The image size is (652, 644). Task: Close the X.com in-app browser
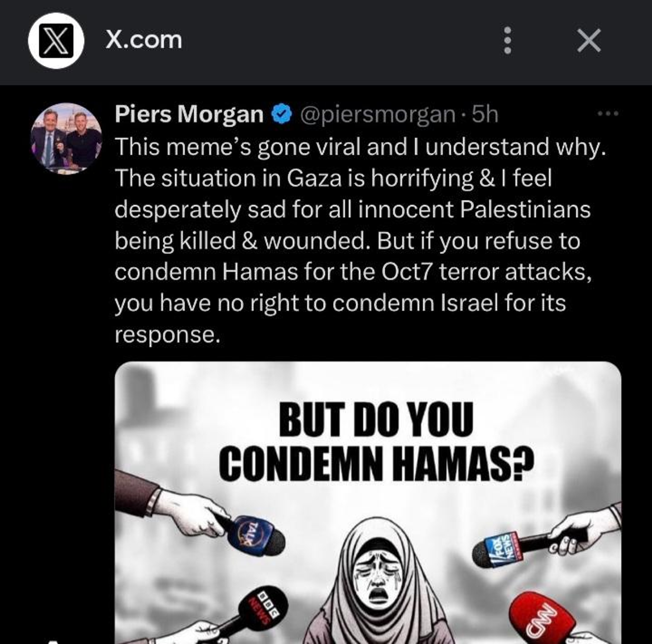589,41
